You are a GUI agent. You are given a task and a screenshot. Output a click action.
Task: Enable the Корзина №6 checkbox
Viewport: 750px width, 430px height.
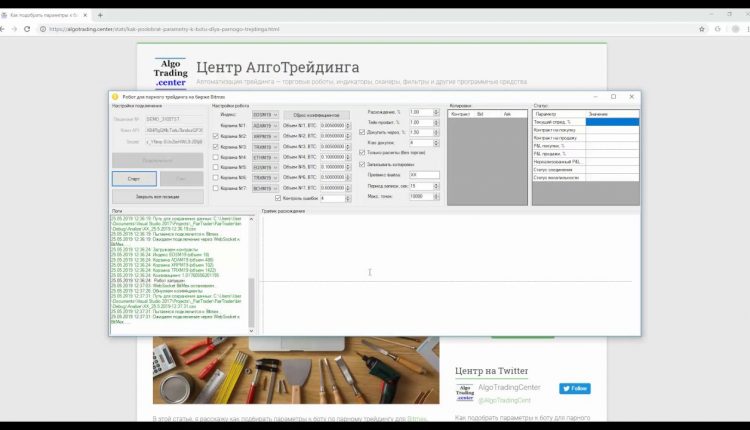point(216,178)
